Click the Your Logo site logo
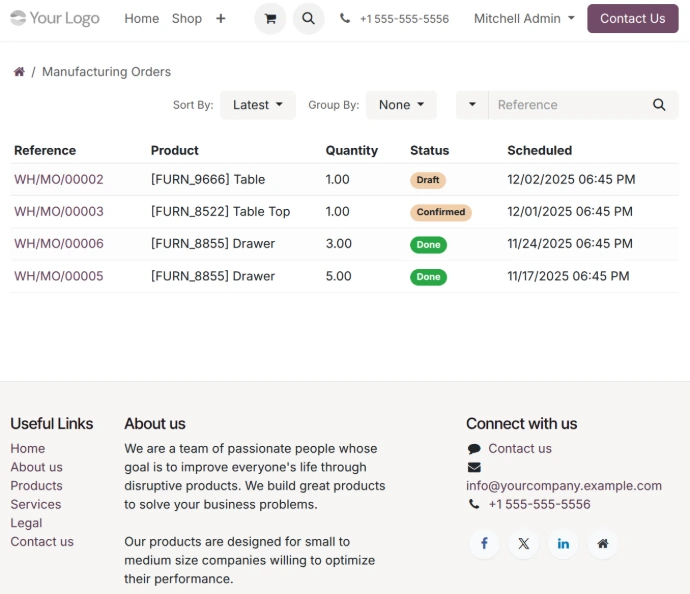 coord(55,19)
